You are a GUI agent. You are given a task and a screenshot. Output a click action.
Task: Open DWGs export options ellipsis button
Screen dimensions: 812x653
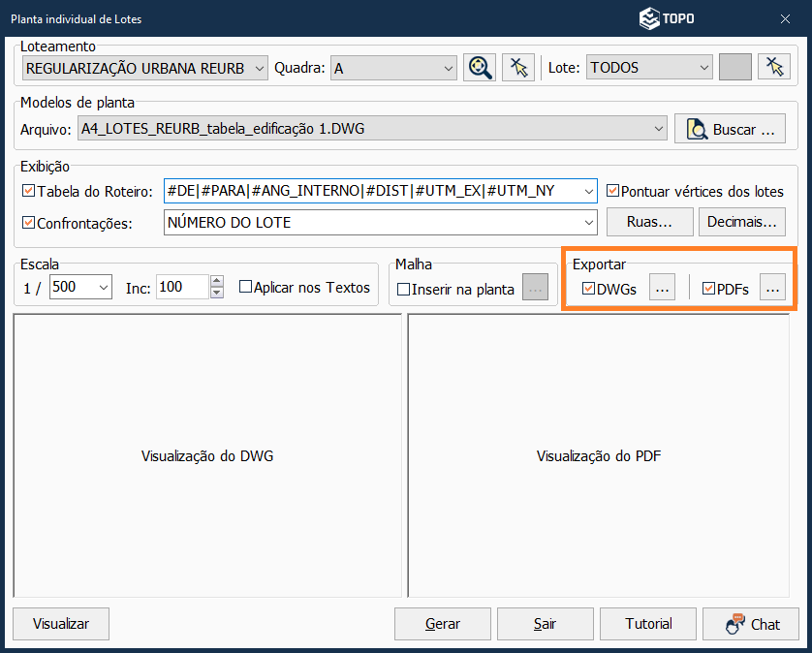(x=661, y=288)
